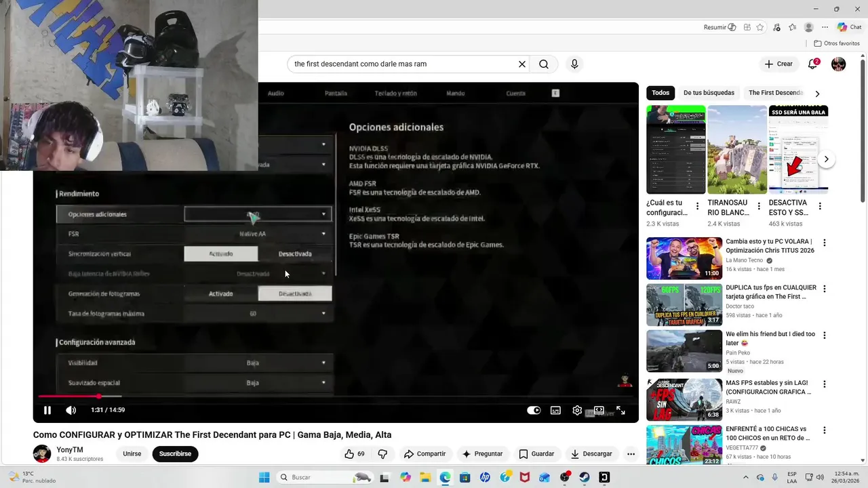Subscribe with the Suscribirse button

175,454
